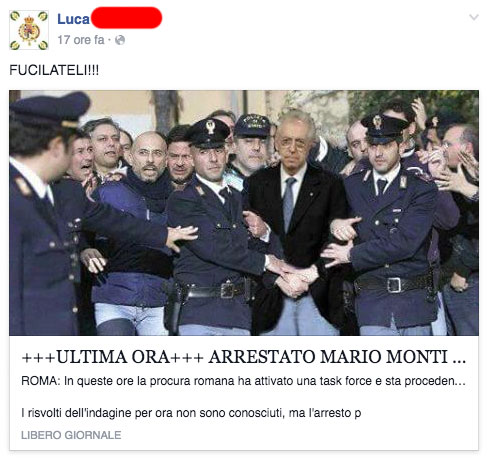
Task: Open the '17 ore fa' timestamp permalink
Action: coord(81,40)
